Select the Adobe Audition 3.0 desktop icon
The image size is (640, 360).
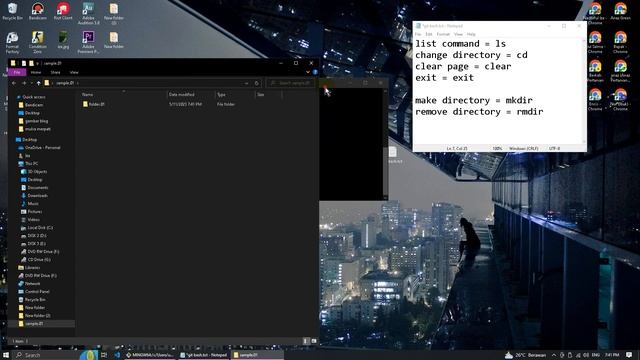coord(88,13)
